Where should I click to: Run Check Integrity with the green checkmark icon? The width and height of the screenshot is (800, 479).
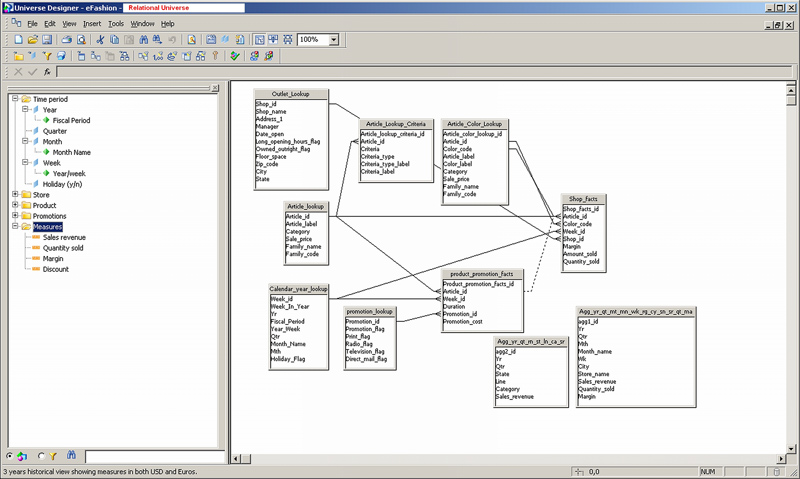235,56
